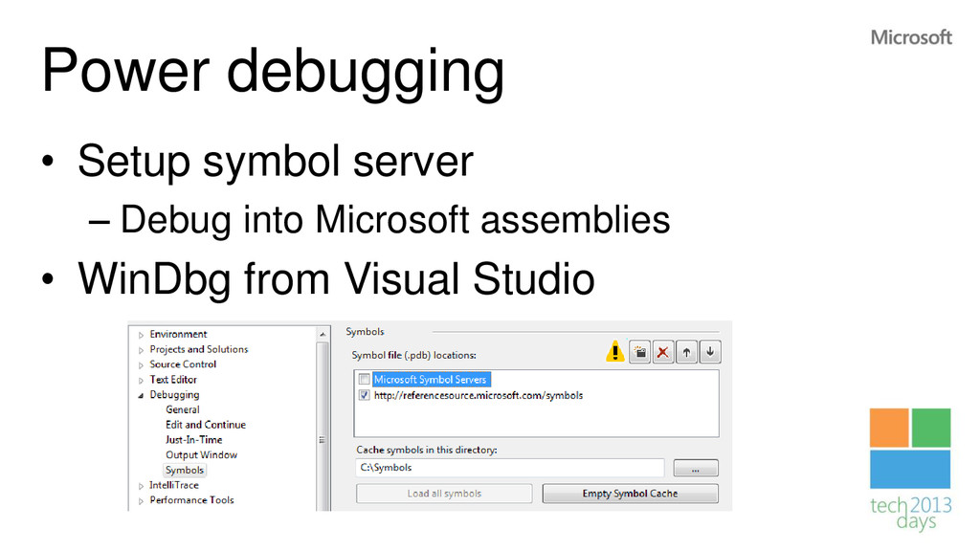Viewport: 980px width, 551px height.
Task: Click 'Cache symbols in this directory:' label
Action: pos(427,450)
